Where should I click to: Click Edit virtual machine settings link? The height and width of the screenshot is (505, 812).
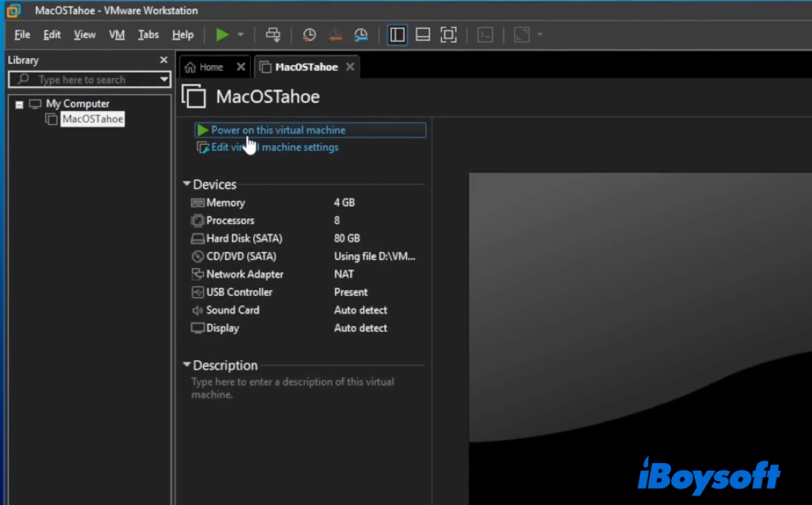275,148
